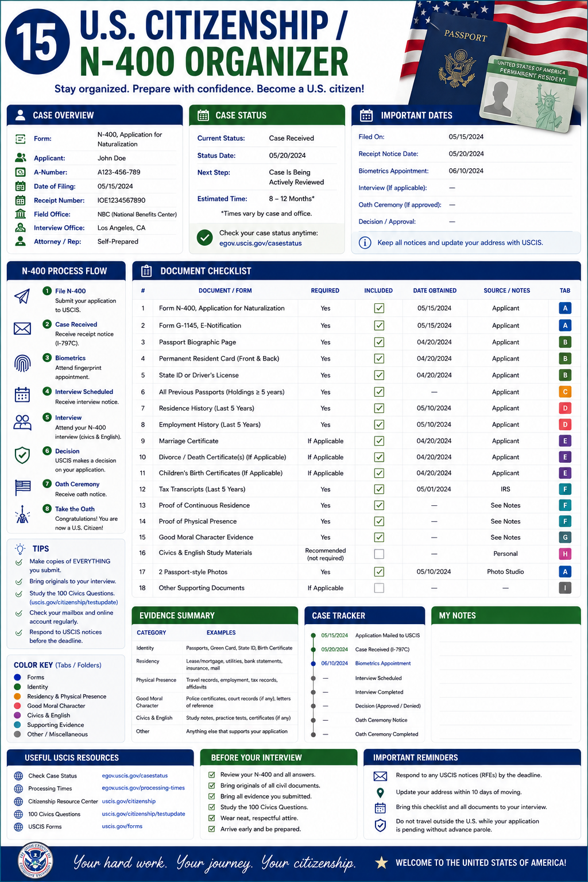Check Included box for Civics & English Study Materials
The width and height of the screenshot is (588, 882).
point(379,554)
